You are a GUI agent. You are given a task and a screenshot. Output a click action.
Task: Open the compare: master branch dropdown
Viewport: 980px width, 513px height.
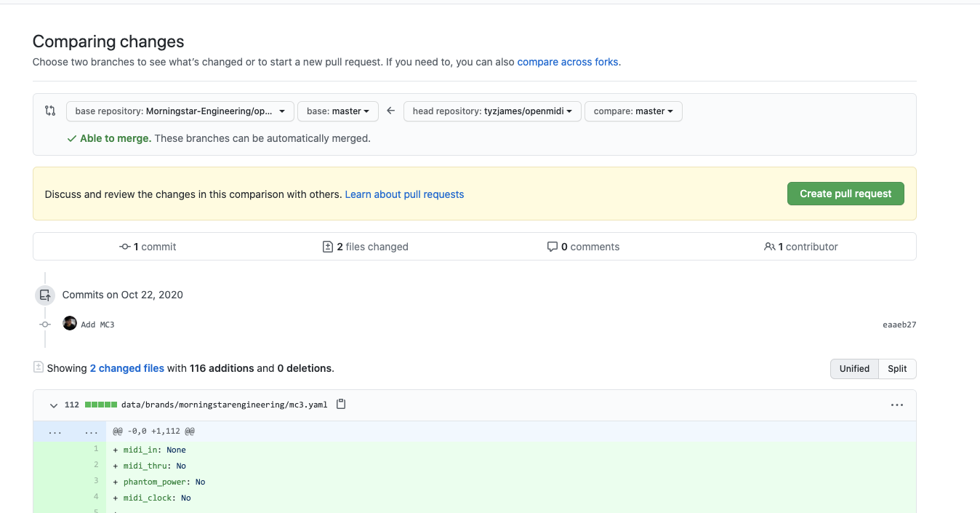(632, 111)
